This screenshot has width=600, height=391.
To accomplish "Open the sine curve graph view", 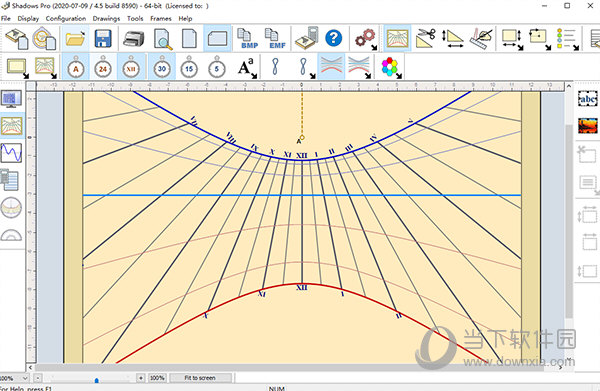I will click(x=11, y=153).
